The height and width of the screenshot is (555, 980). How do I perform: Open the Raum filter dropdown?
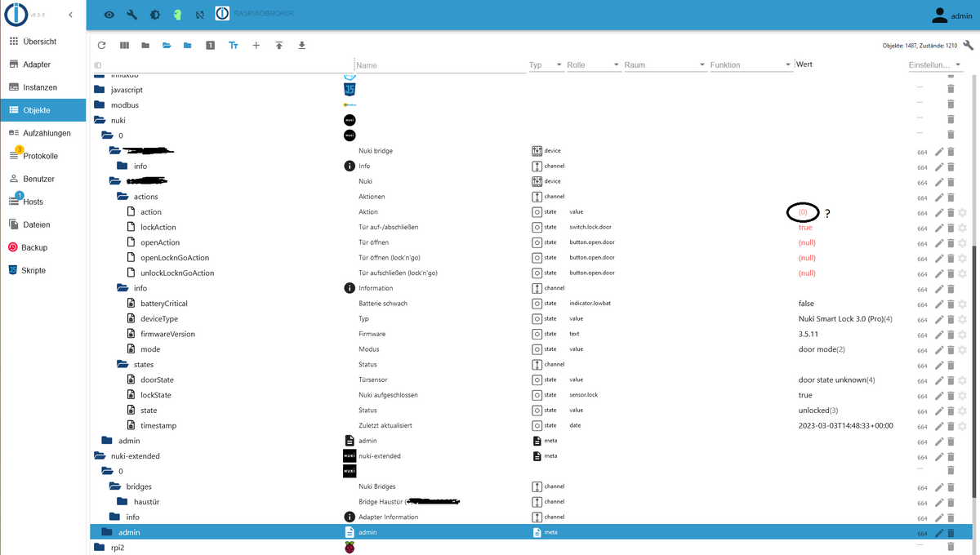tap(702, 65)
